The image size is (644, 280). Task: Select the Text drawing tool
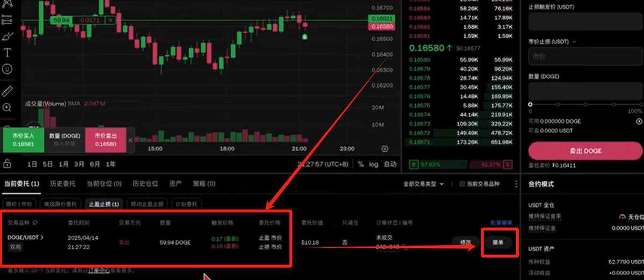(8, 52)
